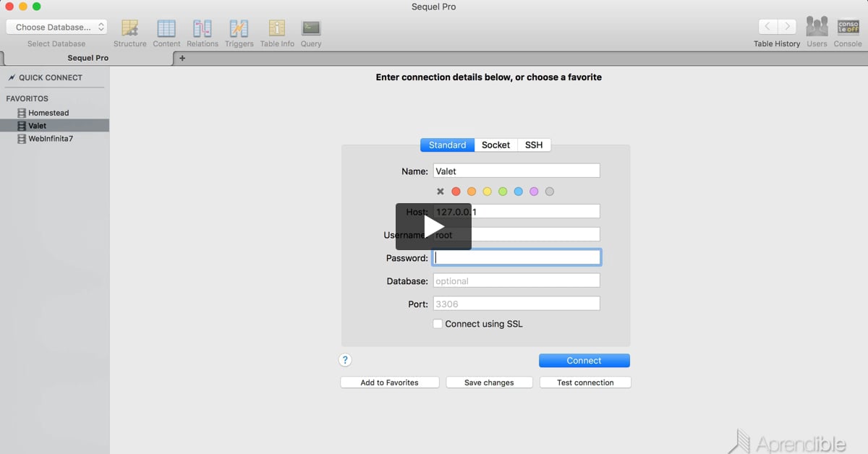Click the Host input field
This screenshot has width=868, height=454.
coord(516,211)
